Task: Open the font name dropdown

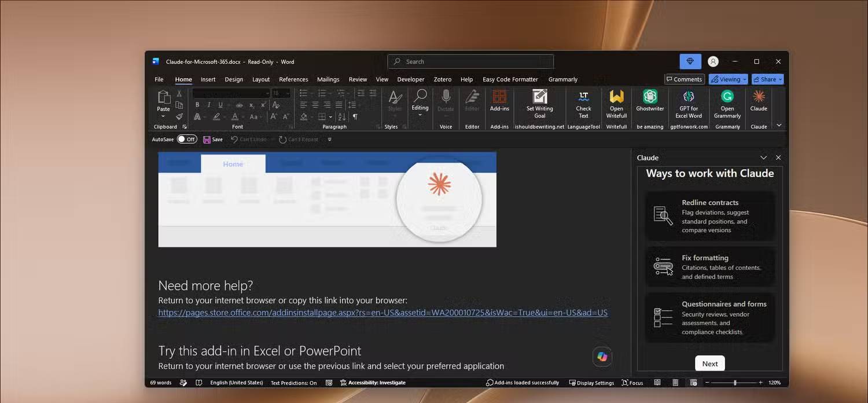Action: tap(267, 93)
